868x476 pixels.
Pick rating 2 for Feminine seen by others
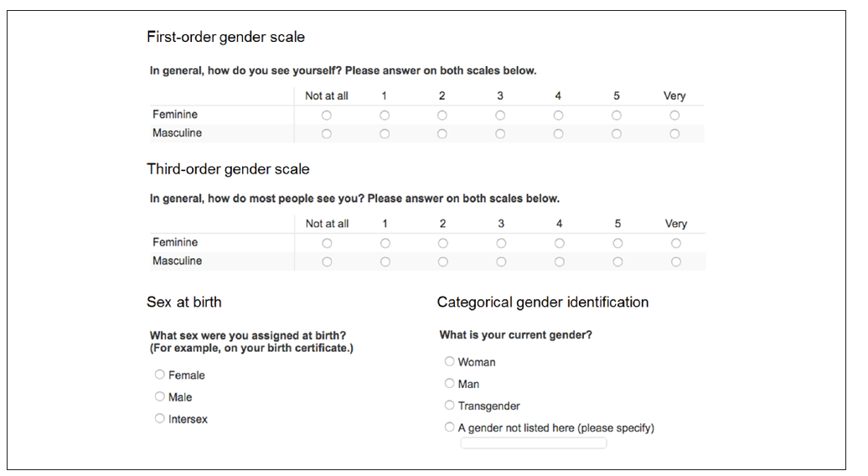442,244
